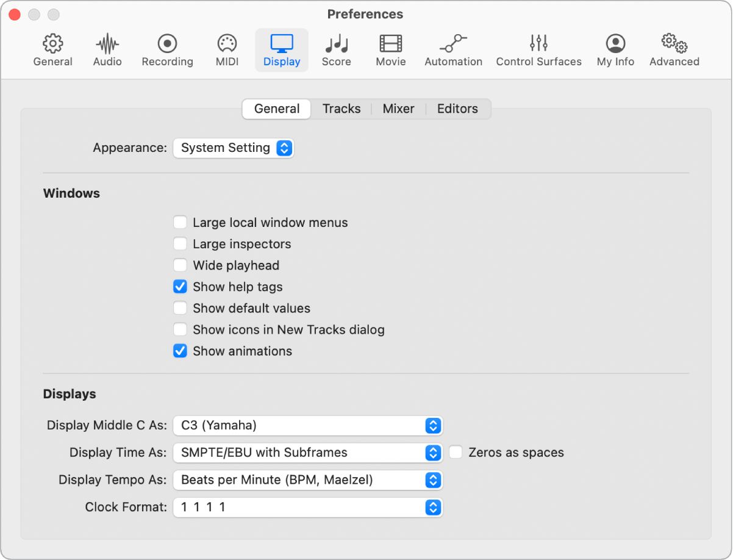Select the Editors tab

pos(457,109)
